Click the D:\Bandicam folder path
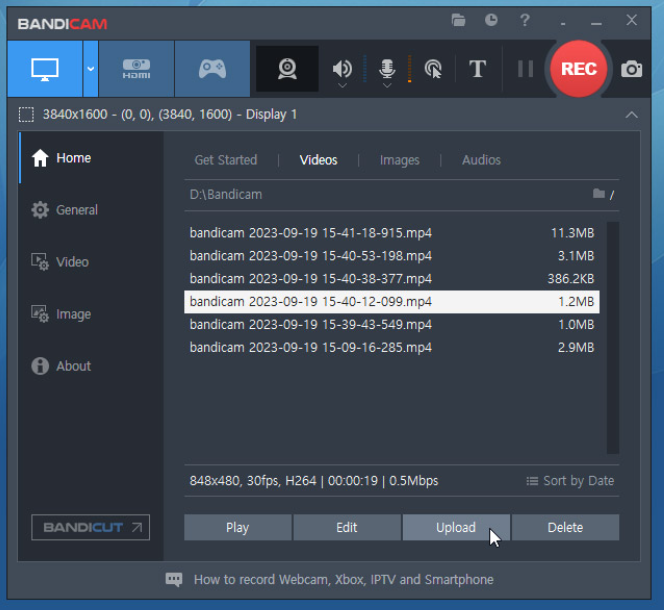The height and width of the screenshot is (610, 664). click(x=226, y=194)
